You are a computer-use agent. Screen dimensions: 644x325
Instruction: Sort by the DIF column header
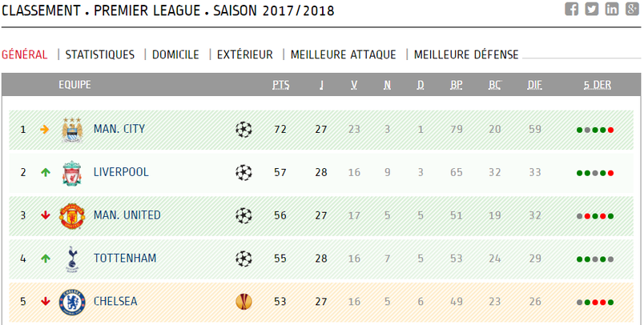pyautogui.click(x=534, y=85)
